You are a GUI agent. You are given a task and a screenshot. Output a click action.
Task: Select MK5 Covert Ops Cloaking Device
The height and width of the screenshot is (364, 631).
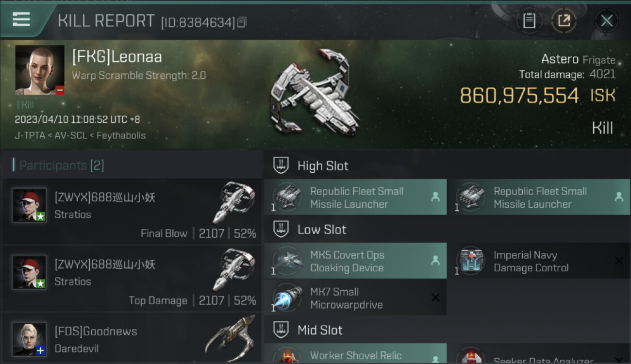[355, 261]
